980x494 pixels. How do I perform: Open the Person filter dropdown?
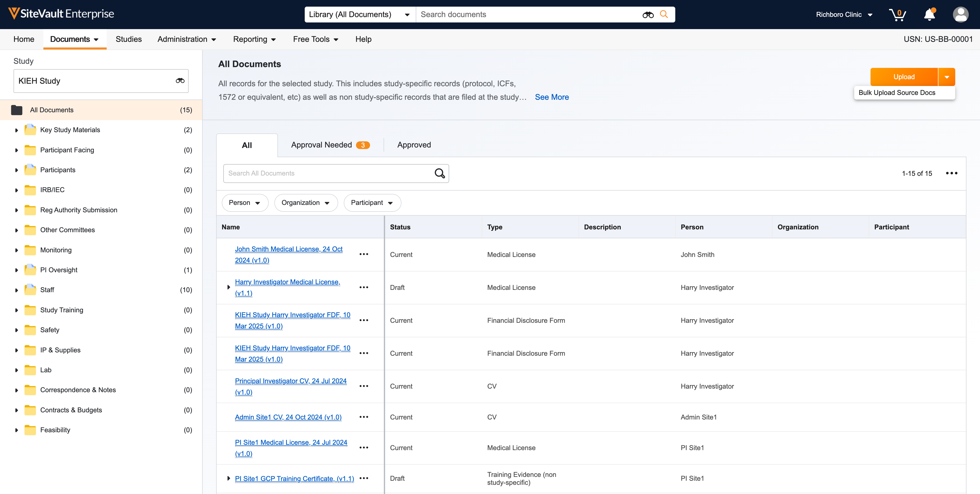click(245, 203)
